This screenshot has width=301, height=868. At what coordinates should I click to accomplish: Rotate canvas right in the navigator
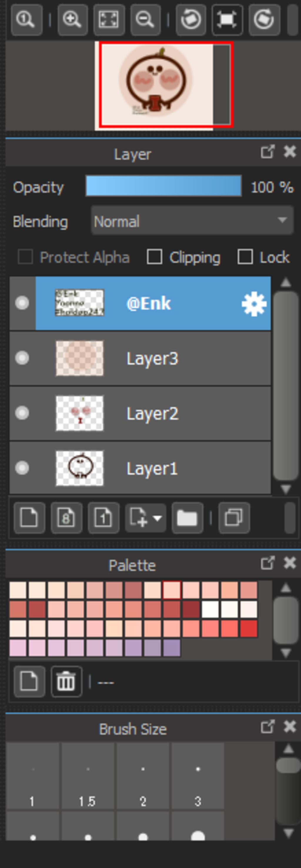point(264,20)
